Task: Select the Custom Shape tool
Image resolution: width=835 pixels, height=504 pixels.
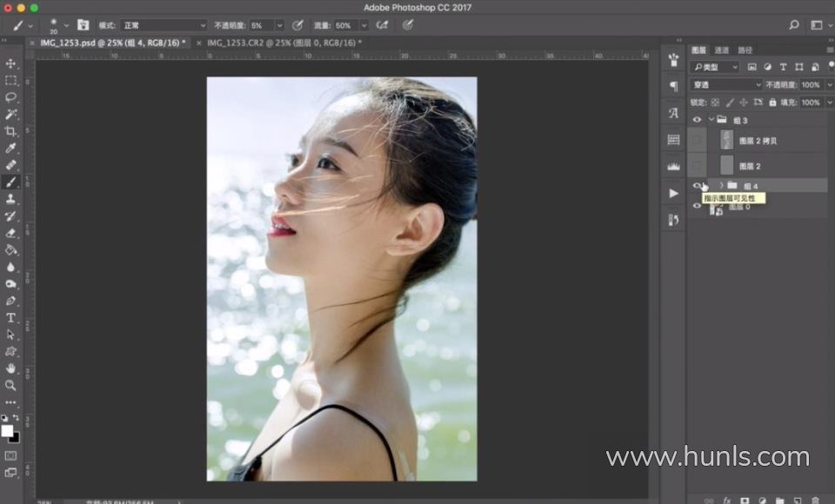Action: (x=10, y=352)
